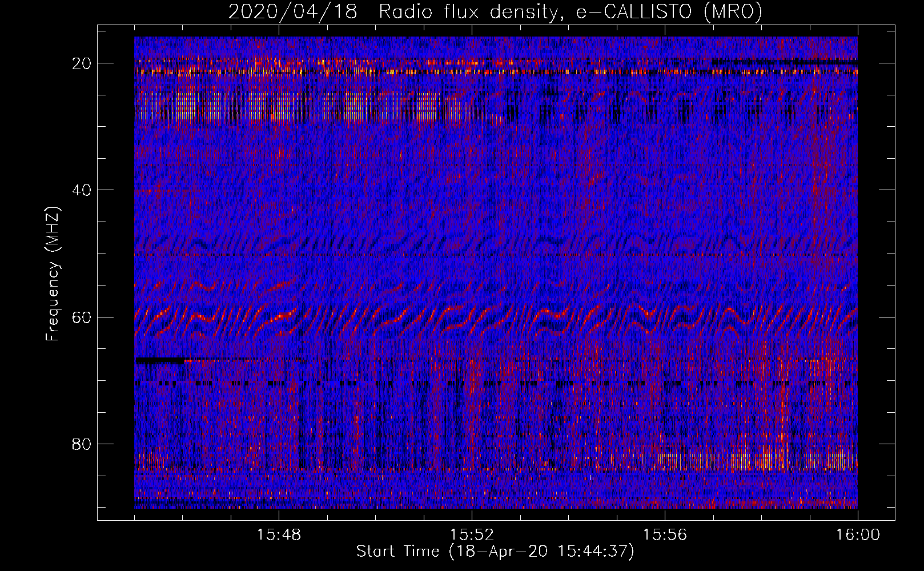The image size is (924, 571).
Task: Select the 80 MHz frequency tick label
Action: coord(82,444)
